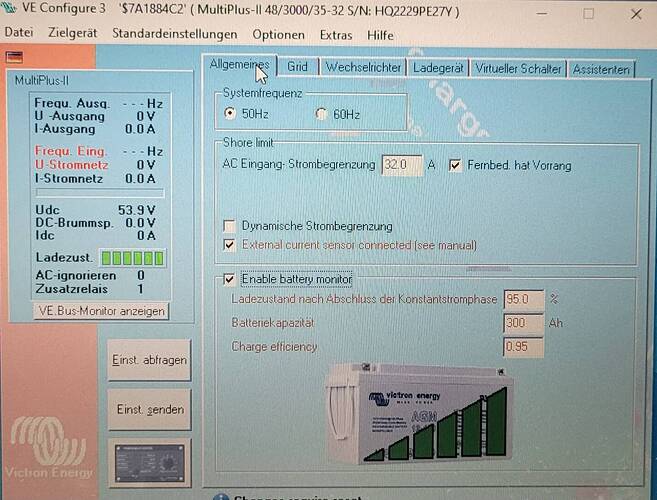Screen dimensions: 657x500
Task: Click the U-Stromnetz red label
Action: (x=71, y=165)
